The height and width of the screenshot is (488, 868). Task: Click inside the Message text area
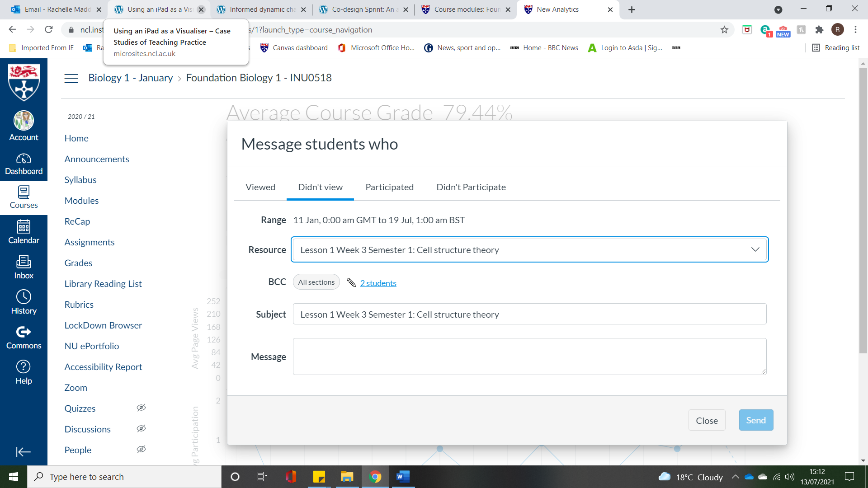coord(529,356)
